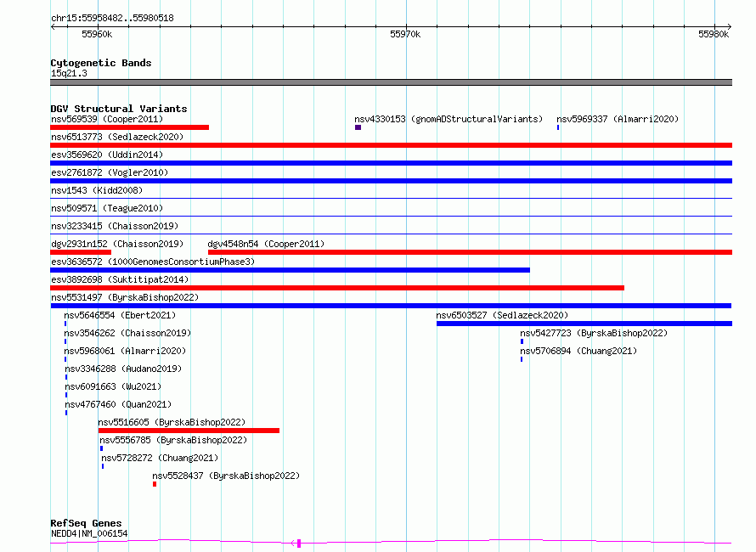This screenshot has height=552, width=756.
Task: Open nsv5556785 (ByrskaBishop2022) label
Action: [x=173, y=440]
